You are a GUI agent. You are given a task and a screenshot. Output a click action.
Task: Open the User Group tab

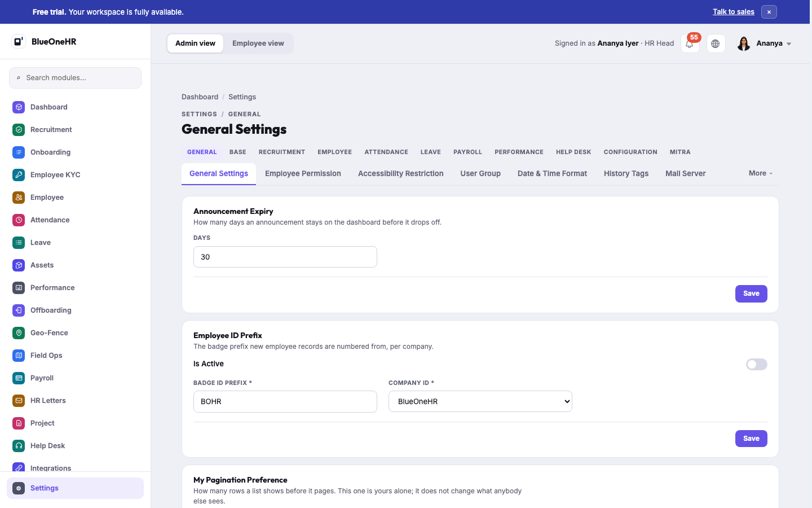(480, 174)
